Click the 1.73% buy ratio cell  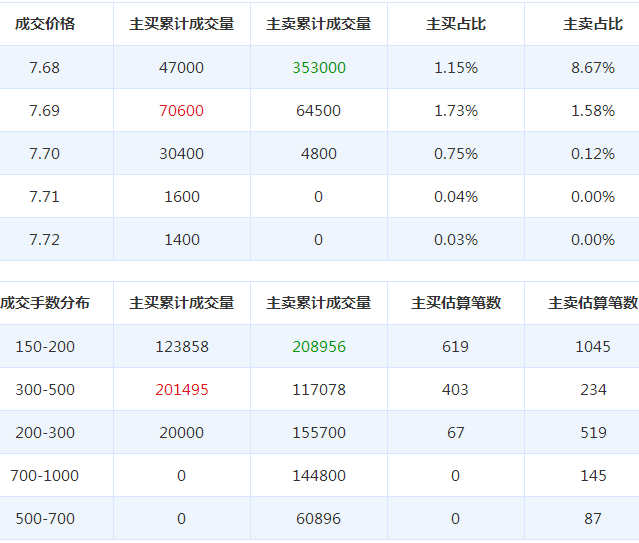point(455,111)
